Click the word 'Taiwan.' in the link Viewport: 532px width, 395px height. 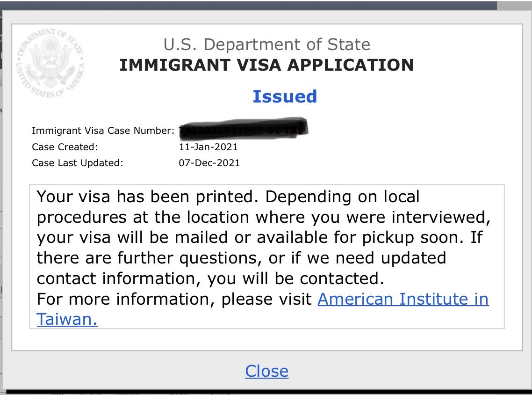click(x=67, y=319)
